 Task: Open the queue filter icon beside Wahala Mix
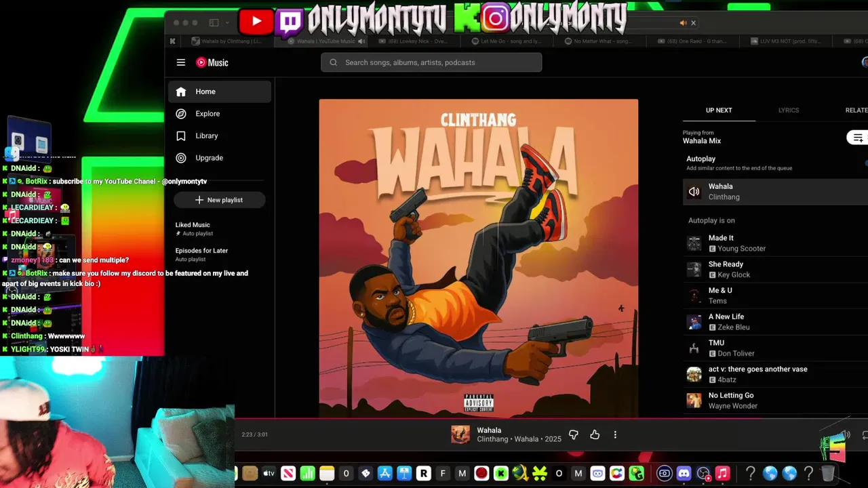[858, 138]
